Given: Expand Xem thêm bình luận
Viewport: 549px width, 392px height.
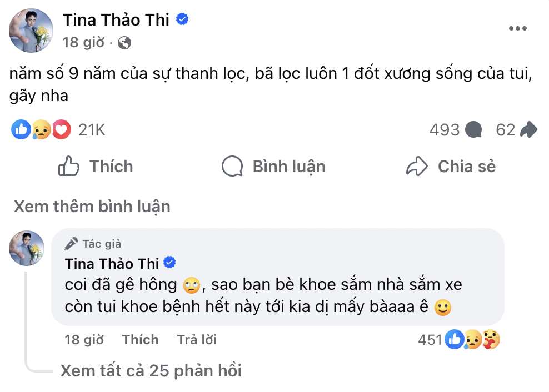Looking at the screenshot, I should point(92,207).
